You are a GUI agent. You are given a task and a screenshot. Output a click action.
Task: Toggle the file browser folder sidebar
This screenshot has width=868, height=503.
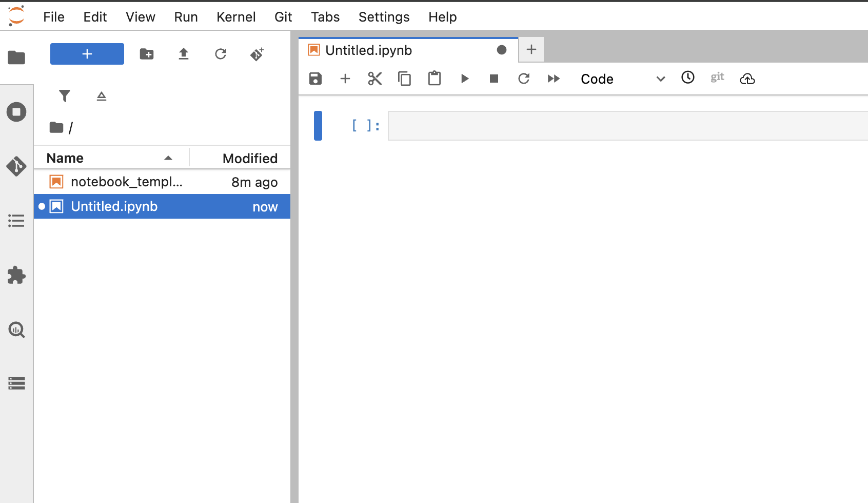tap(16, 57)
